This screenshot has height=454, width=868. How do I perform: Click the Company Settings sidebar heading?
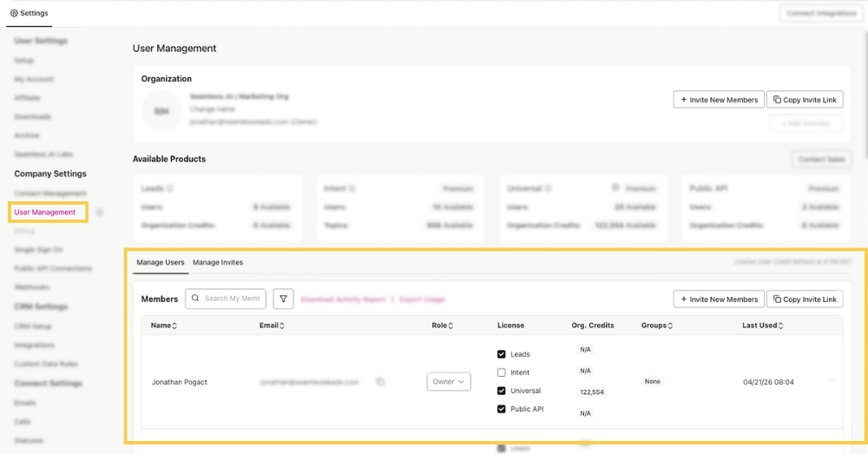click(x=50, y=174)
